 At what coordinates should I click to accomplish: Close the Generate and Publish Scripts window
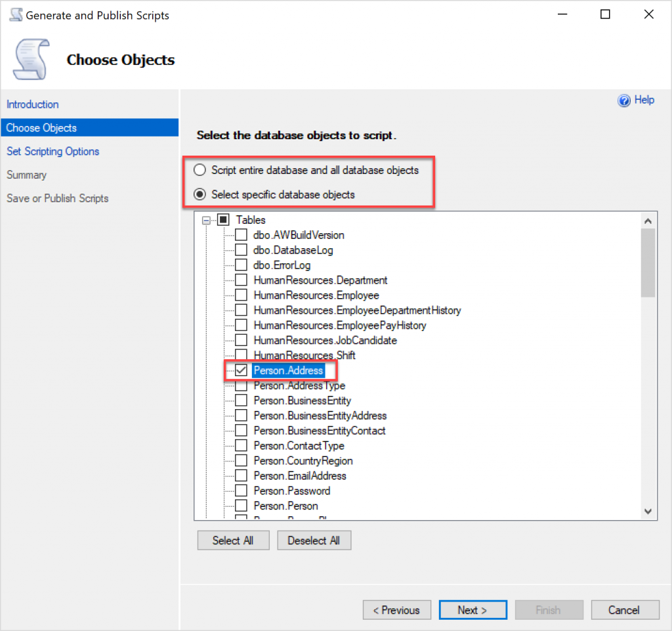click(649, 14)
